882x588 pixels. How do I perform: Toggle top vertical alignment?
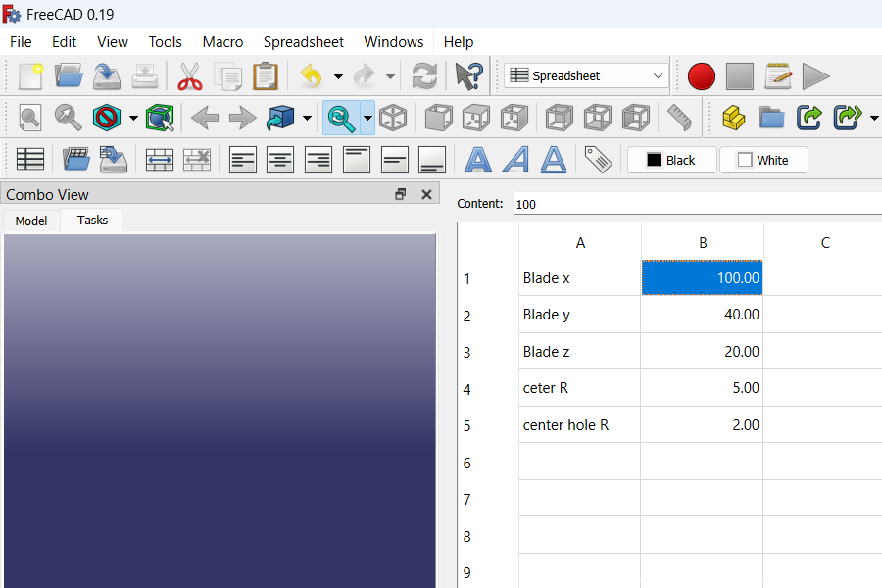pos(355,158)
